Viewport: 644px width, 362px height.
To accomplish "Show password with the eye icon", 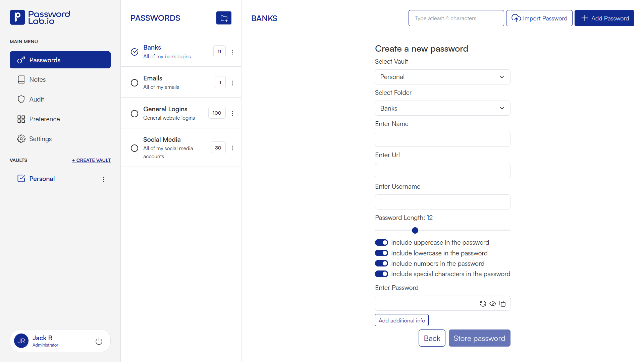I will point(493,304).
